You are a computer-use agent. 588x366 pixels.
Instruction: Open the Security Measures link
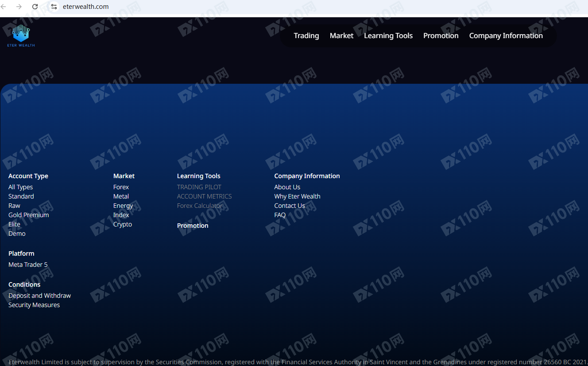point(34,305)
